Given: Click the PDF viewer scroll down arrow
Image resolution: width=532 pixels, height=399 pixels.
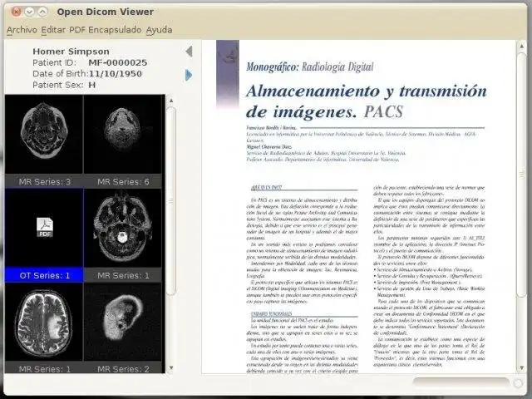Looking at the screenshot, I should [521, 367].
